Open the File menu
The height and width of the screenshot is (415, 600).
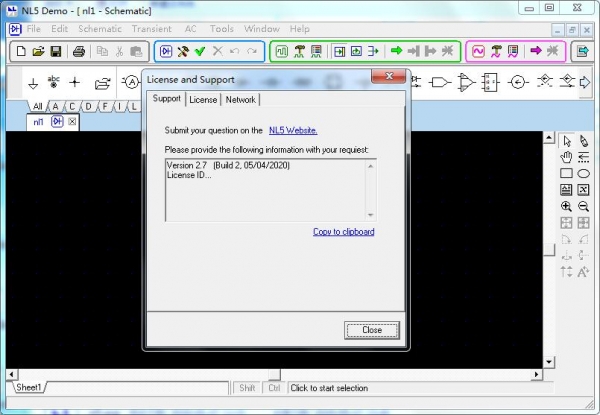pyautogui.click(x=34, y=29)
